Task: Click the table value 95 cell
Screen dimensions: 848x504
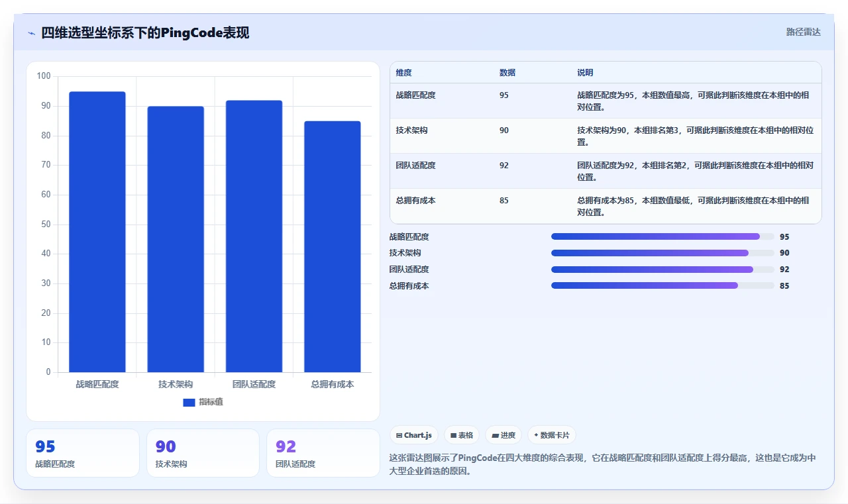Action: 504,95
